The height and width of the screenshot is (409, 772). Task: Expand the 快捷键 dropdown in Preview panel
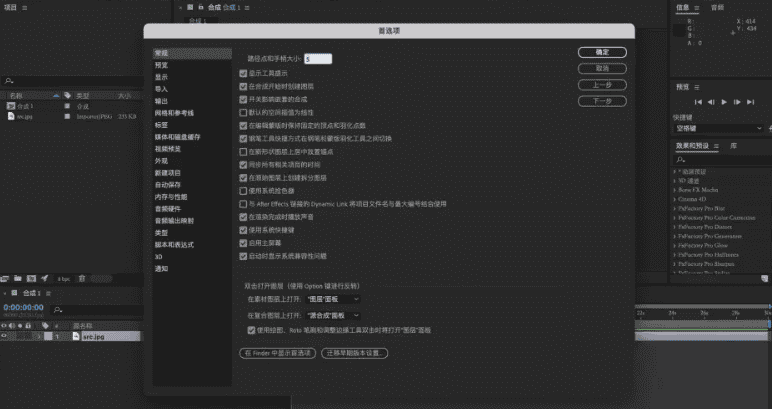718,128
